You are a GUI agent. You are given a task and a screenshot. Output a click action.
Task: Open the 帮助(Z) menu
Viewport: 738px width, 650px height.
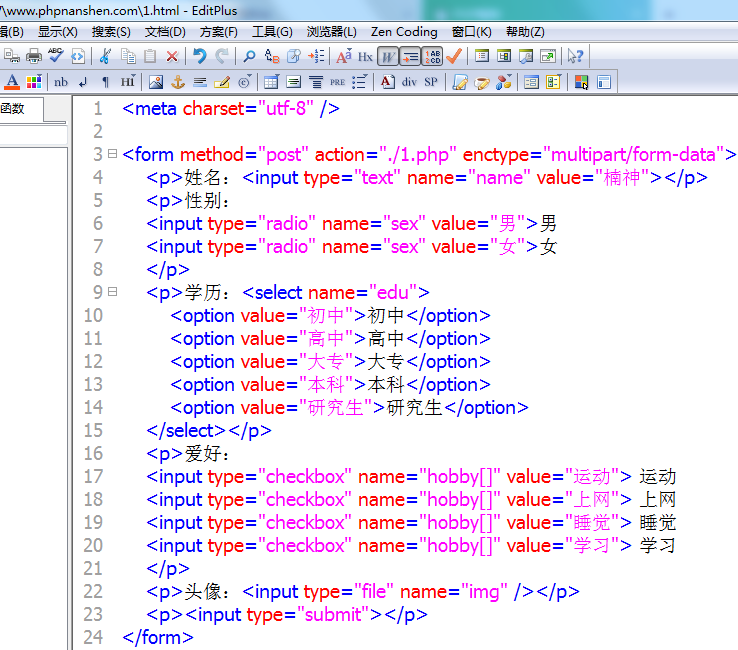pyautogui.click(x=525, y=32)
